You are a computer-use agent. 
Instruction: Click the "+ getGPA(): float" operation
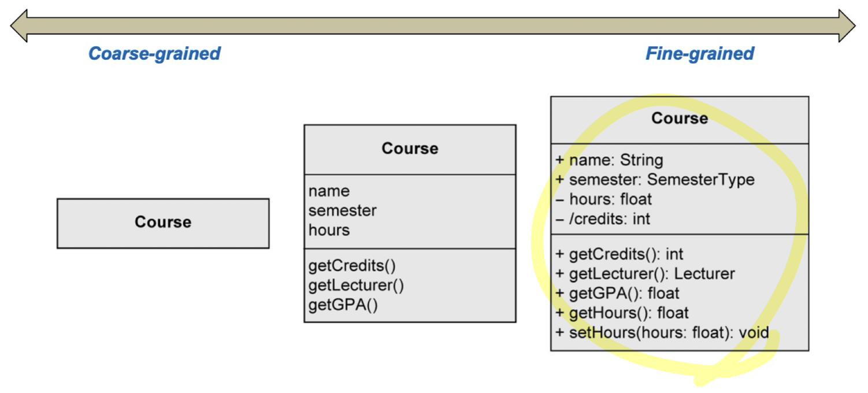point(617,294)
